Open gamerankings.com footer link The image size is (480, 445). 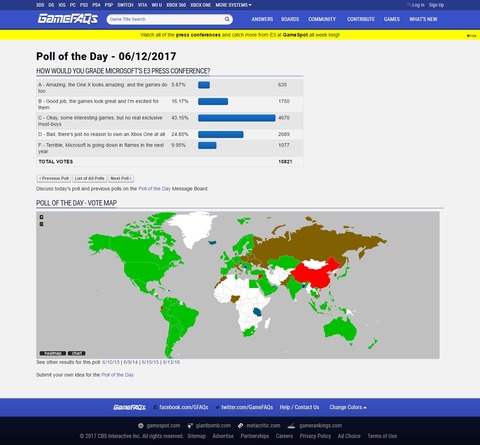point(315,426)
